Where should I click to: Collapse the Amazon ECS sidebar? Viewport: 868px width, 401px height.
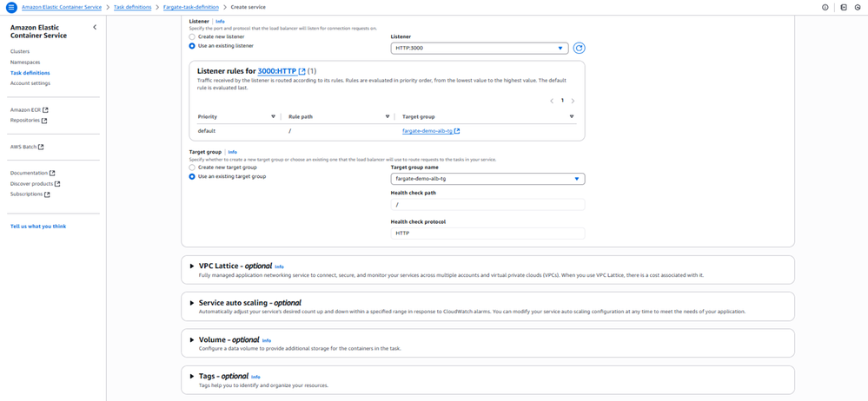coord(95,27)
